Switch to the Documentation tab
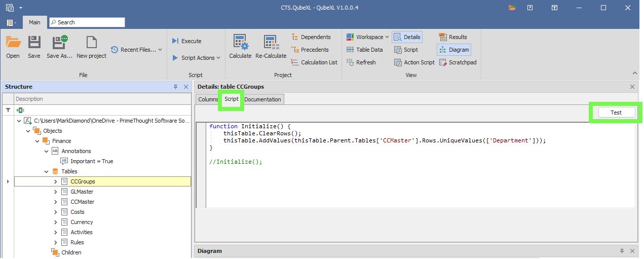This screenshot has width=644, height=259. 262,99
